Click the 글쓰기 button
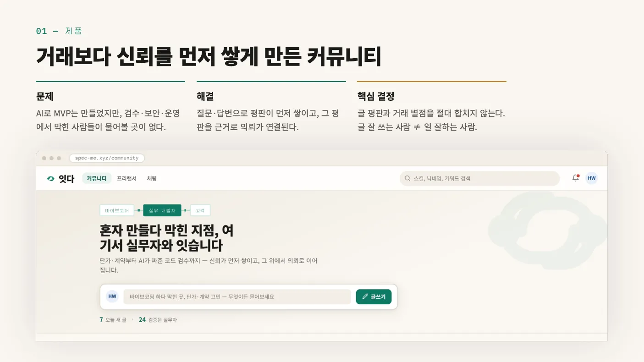This screenshot has height=362, width=644. (374, 296)
